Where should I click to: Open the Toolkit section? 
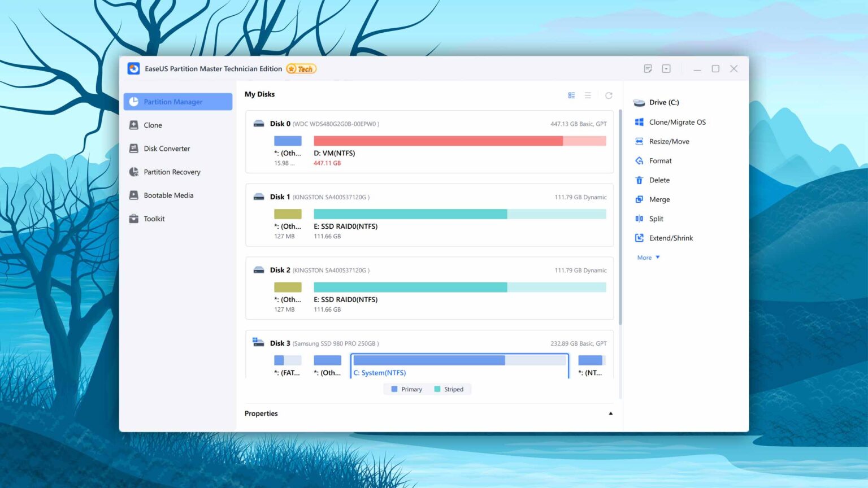pos(154,219)
